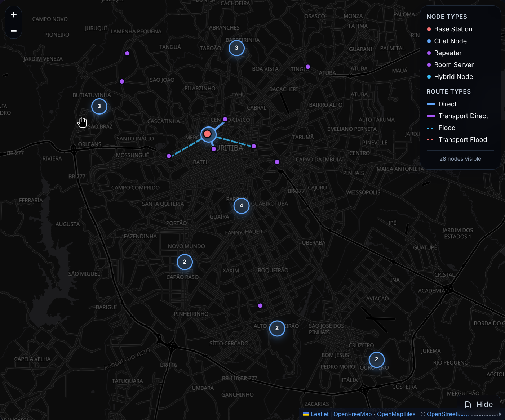Viewport: 505px width, 420px height.
Task: Open the OpenMapTiles attribution link
Action: pos(396,414)
